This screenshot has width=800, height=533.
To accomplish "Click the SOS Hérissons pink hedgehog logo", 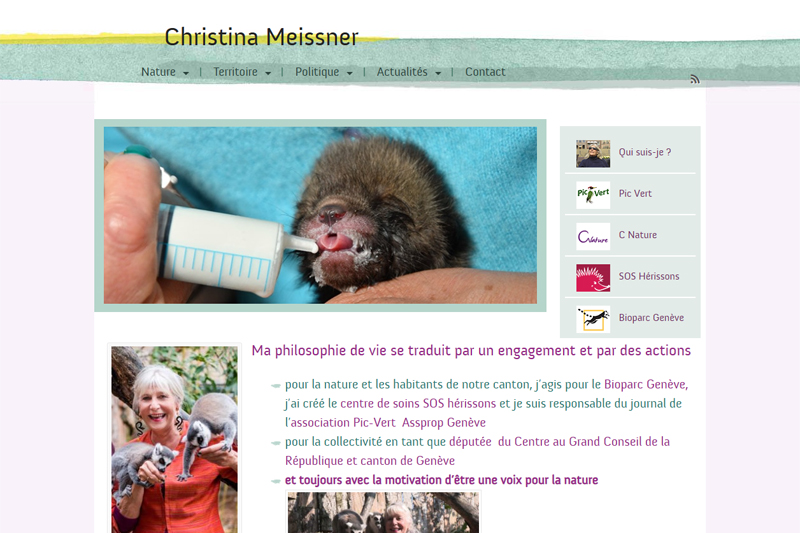I will (593, 277).
